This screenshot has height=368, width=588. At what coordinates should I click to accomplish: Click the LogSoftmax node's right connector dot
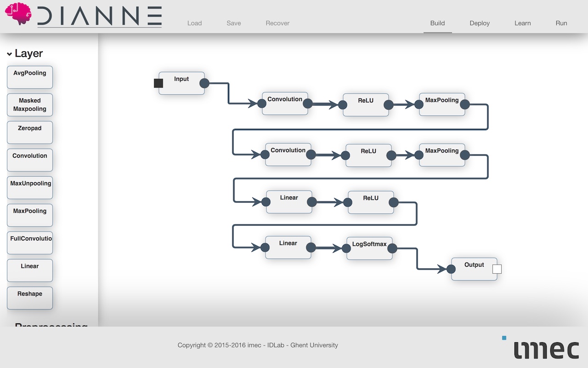[392, 248]
